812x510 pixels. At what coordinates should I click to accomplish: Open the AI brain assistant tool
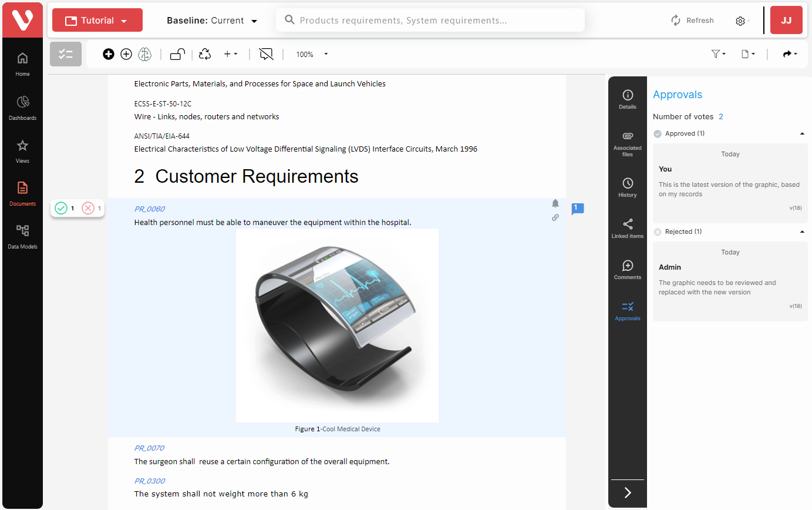tap(144, 54)
